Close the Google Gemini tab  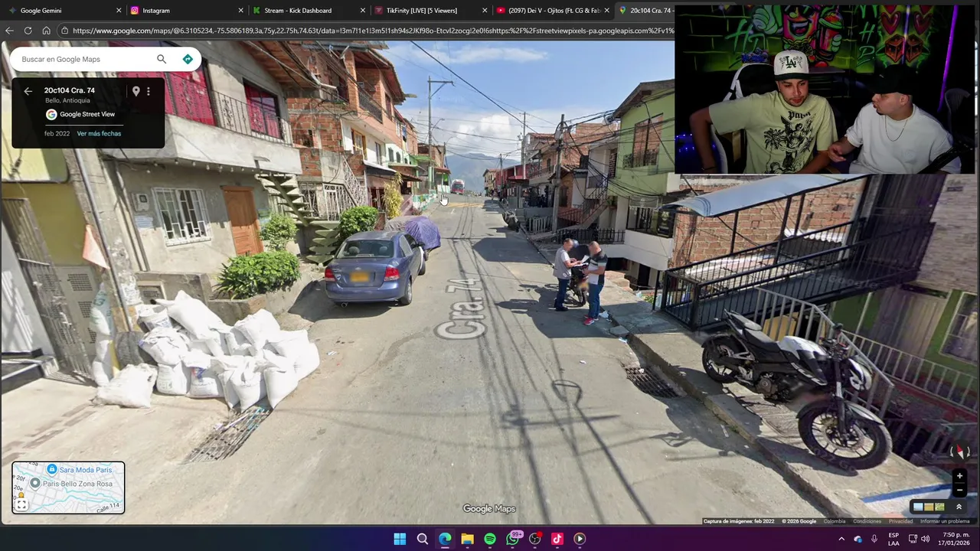tap(119, 11)
